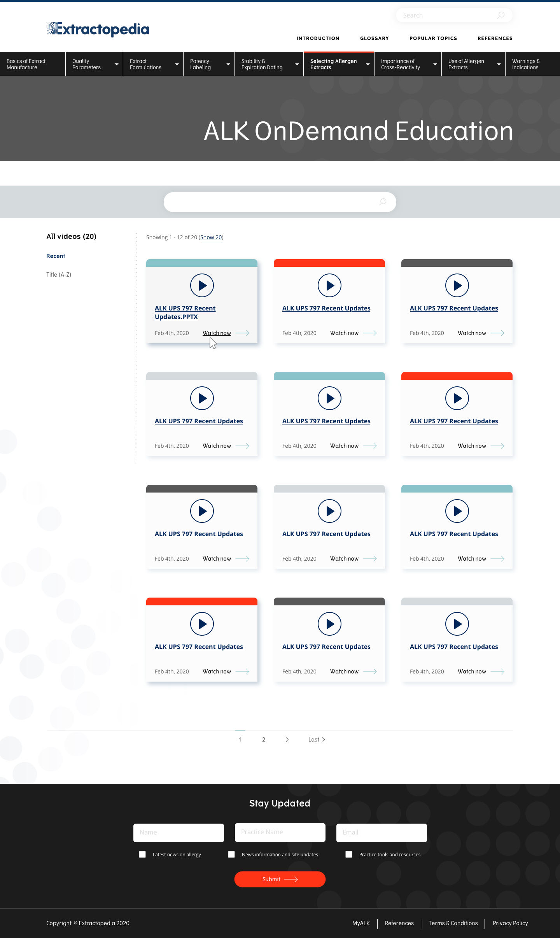
Task: Expand Importance of Cross-Reactivity dropdown arrow
Action: pyautogui.click(x=435, y=64)
